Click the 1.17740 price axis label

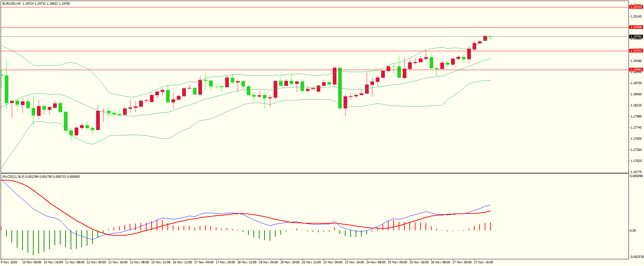(636, 128)
